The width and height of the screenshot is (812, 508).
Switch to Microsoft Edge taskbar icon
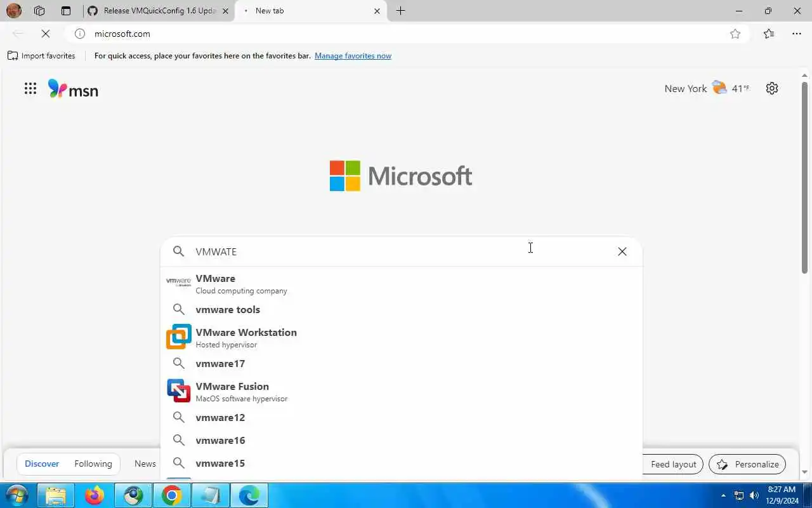pyautogui.click(x=249, y=495)
